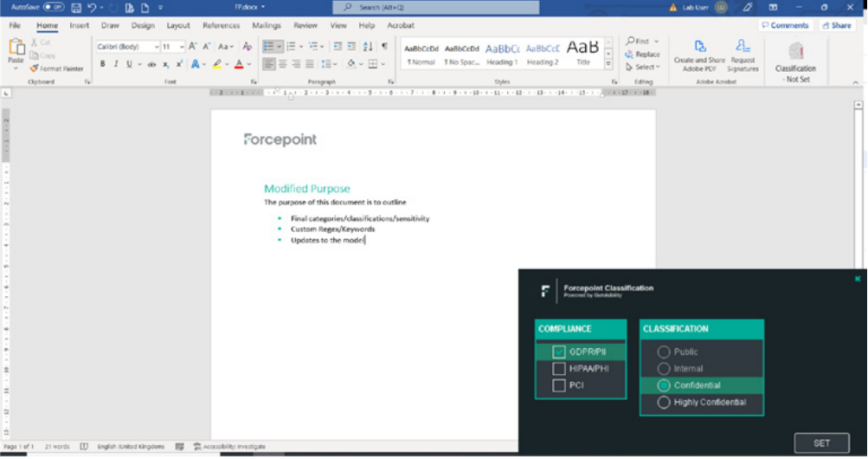Viewport: 868px width, 459px height.
Task: Select the Confidential classification radio
Action: click(663, 385)
